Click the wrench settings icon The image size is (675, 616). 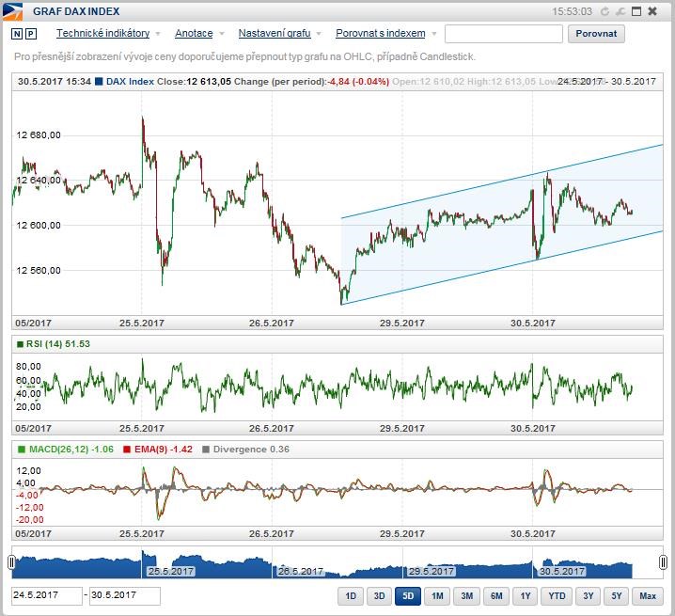(620, 11)
